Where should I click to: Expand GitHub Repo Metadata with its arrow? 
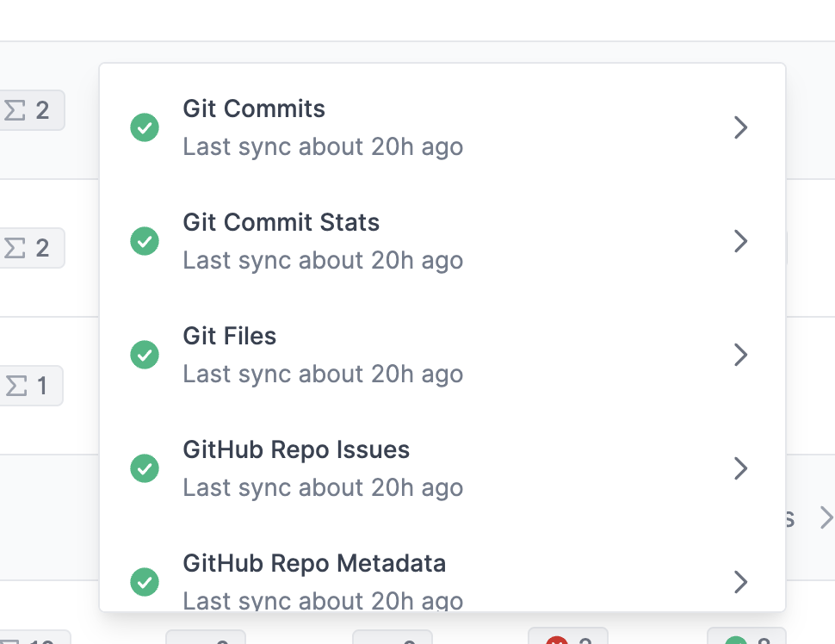pyautogui.click(x=740, y=582)
